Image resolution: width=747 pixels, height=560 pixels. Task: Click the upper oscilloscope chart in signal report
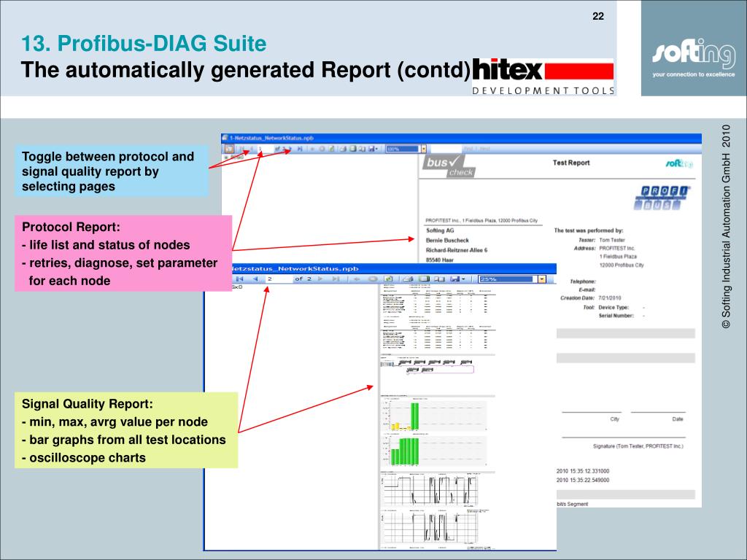click(430, 489)
